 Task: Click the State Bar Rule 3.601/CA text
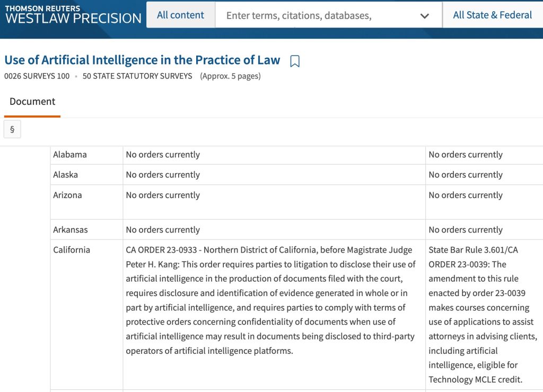[473, 250]
